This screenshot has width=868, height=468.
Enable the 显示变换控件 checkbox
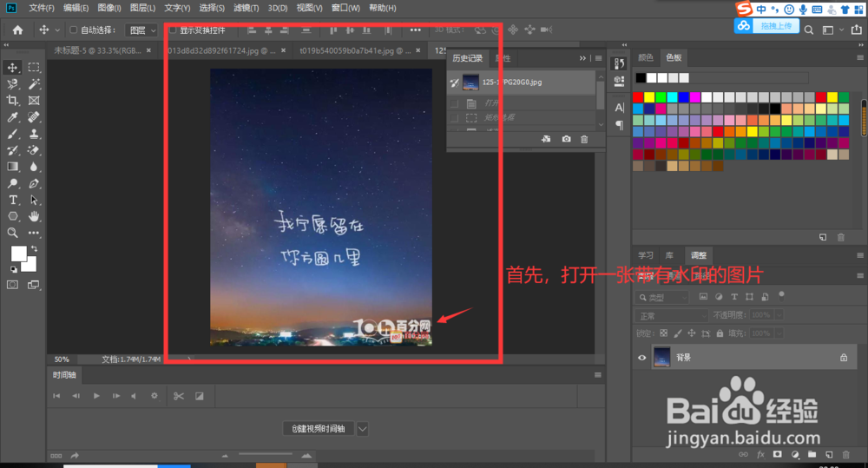point(172,30)
